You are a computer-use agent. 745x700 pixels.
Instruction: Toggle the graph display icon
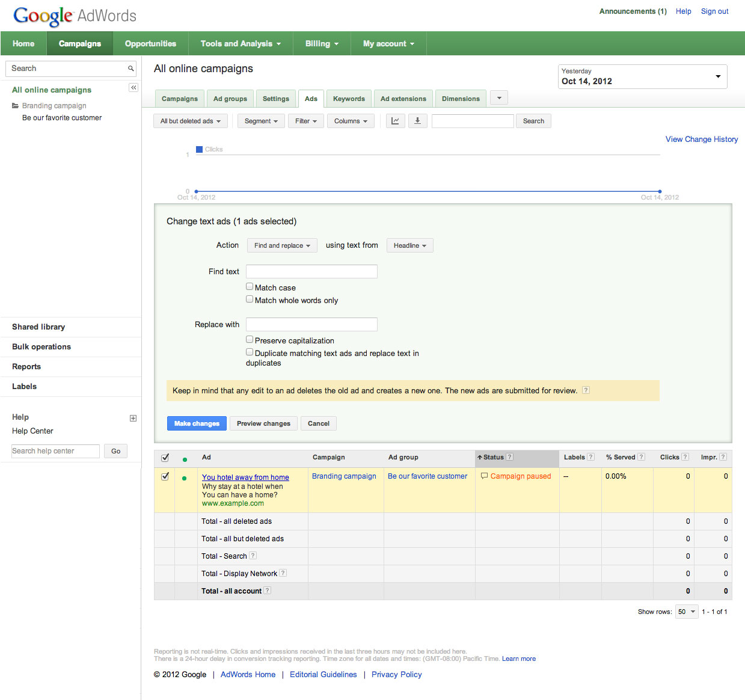click(395, 121)
